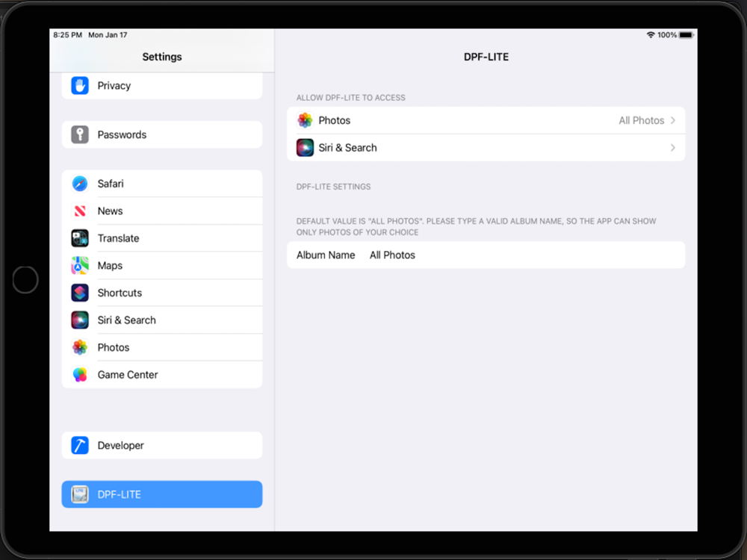This screenshot has height=560, width=747.
Task: Select the News app icon
Action: click(x=80, y=211)
